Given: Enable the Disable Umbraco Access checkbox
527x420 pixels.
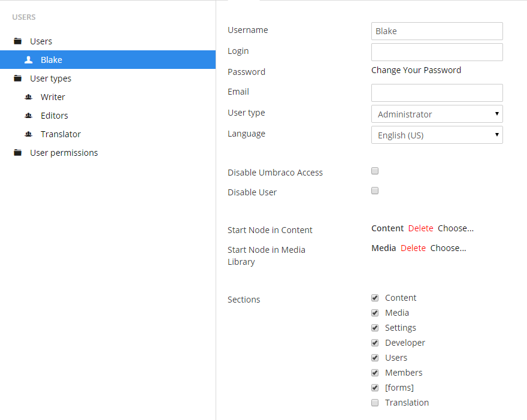Looking at the screenshot, I should [x=375, y=171].
